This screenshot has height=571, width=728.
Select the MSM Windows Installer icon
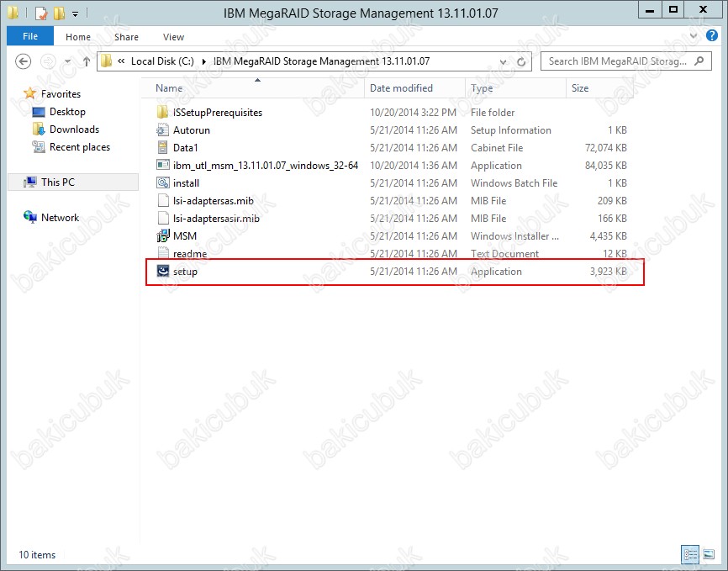163,236
